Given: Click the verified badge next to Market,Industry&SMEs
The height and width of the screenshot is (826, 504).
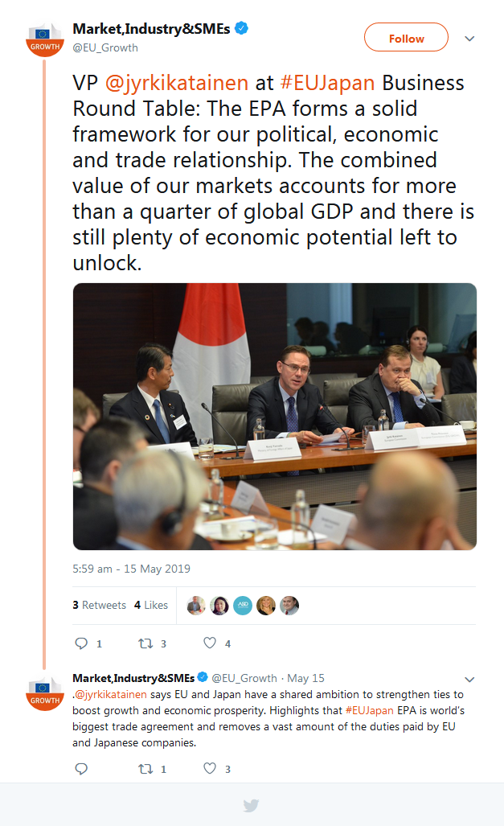Looking at the screenshot, I should (x=241, y=29).
